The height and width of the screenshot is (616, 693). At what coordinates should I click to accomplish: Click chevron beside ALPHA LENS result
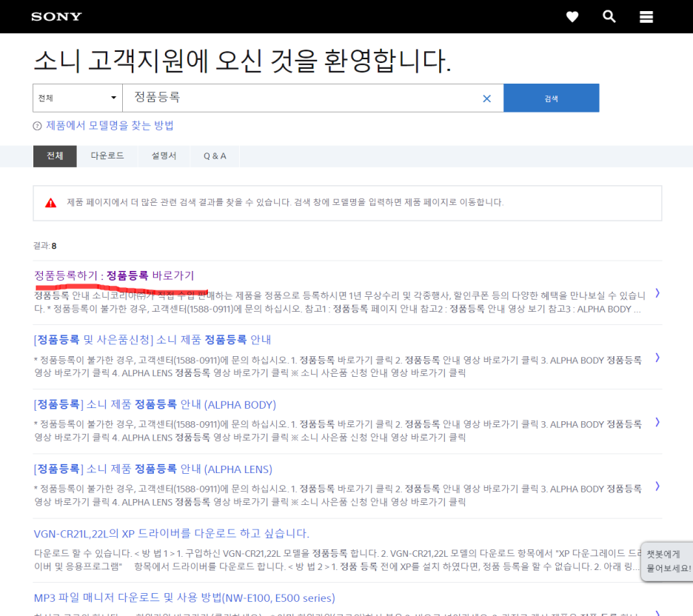[x=657, y=486]
